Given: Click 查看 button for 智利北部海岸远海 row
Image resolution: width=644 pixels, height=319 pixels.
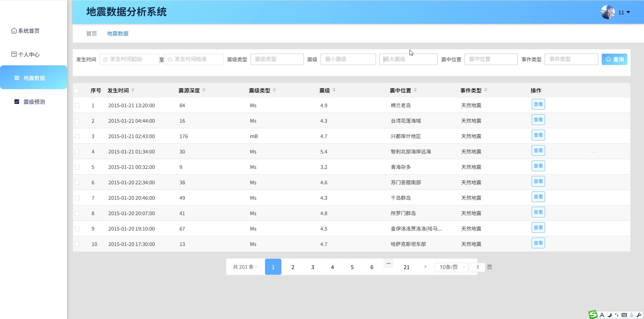Looking at the screenshot, I should point(538,151).
